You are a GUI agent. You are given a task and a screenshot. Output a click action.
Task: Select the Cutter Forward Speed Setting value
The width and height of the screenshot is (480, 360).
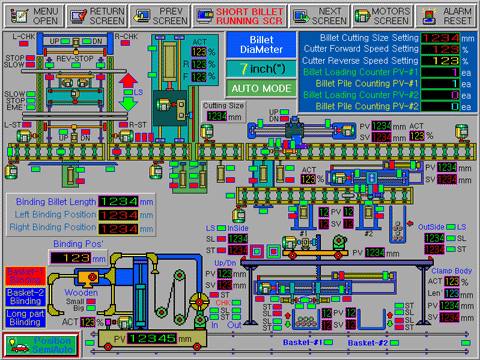pyautogui.click(x=440, y=49)
